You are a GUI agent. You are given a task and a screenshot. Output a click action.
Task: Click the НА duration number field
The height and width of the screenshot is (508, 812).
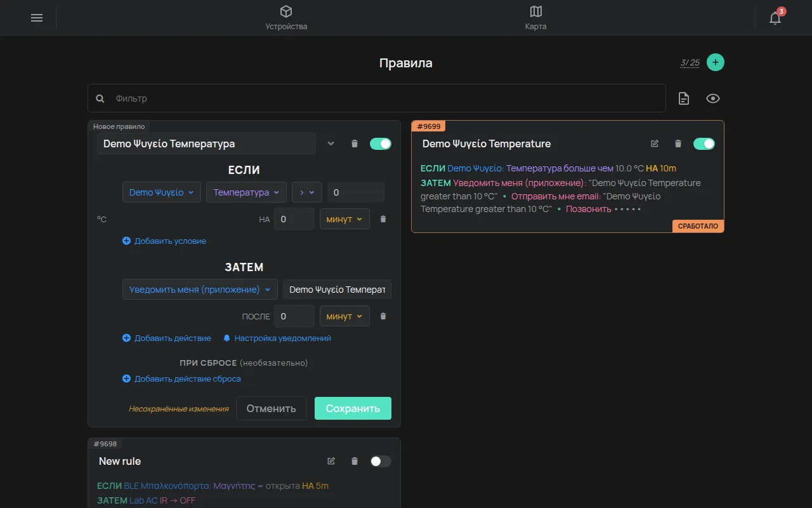click(294, 219)
